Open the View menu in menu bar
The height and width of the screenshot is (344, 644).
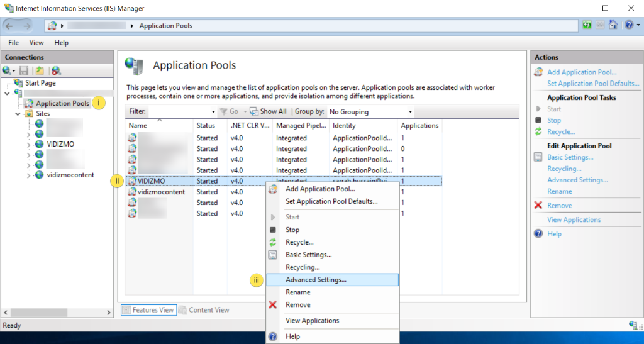(36, 43)
